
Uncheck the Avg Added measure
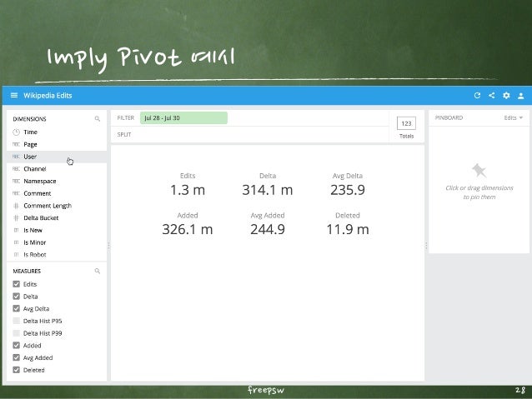click(x=16, y=357)
